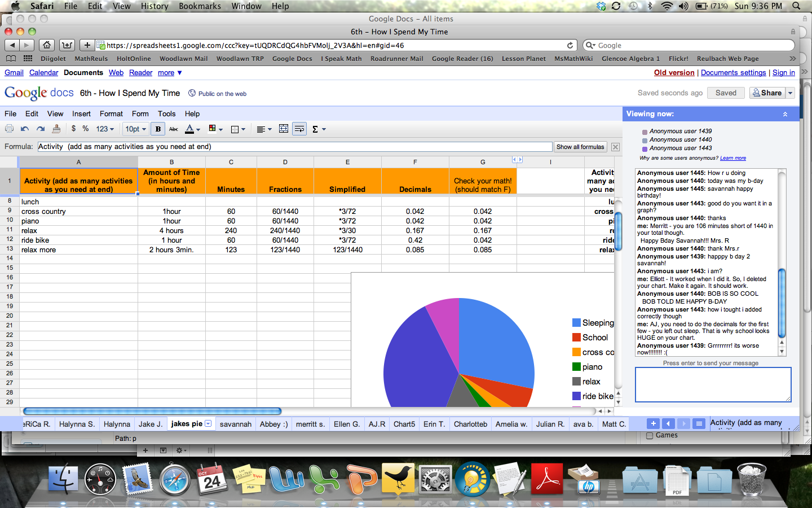812x508 pixels.
Task: Click the add sheet plus button
Action: 653,423
